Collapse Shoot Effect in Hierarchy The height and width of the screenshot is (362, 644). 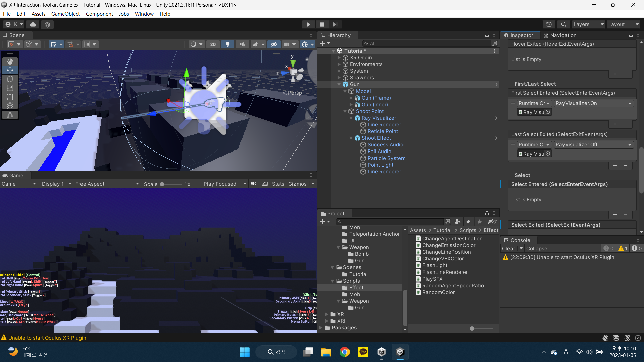pyautogui.click(x=351, y=138)
